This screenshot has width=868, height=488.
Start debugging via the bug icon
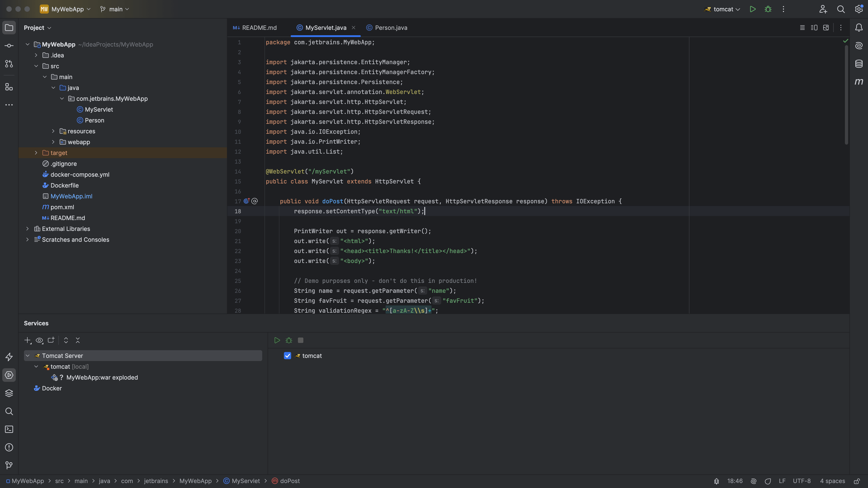tap(768, 9)
